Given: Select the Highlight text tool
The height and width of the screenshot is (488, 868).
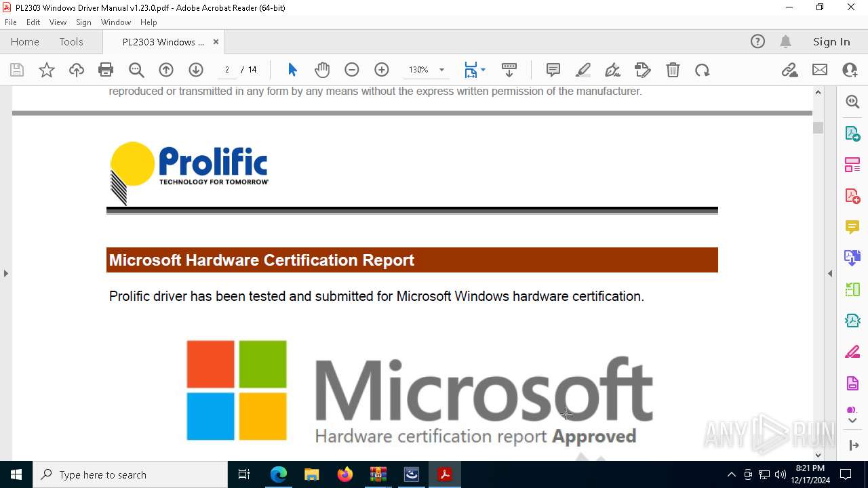Looking at the screenshot, I should tap(583, 70).
